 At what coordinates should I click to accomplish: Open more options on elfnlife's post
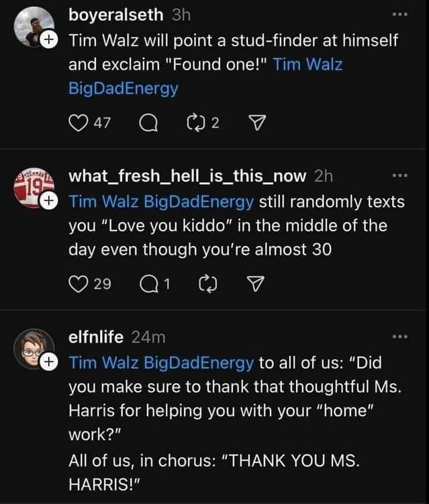(x=401, y=337)
